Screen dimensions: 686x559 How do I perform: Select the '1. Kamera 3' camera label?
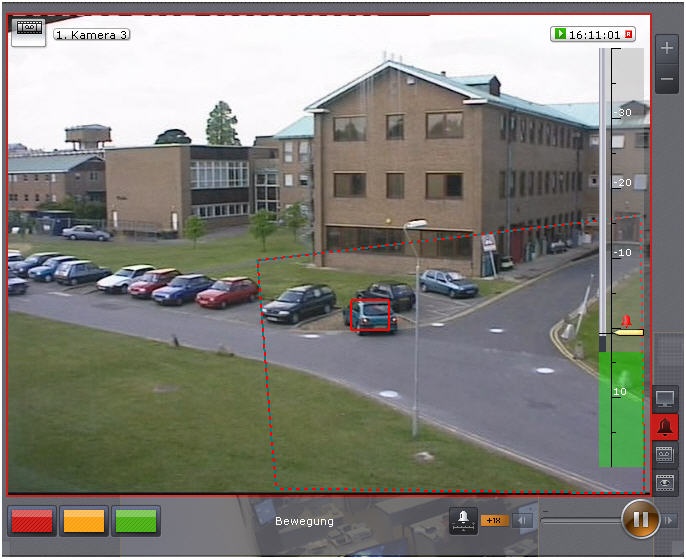click(x=92, y=35)
